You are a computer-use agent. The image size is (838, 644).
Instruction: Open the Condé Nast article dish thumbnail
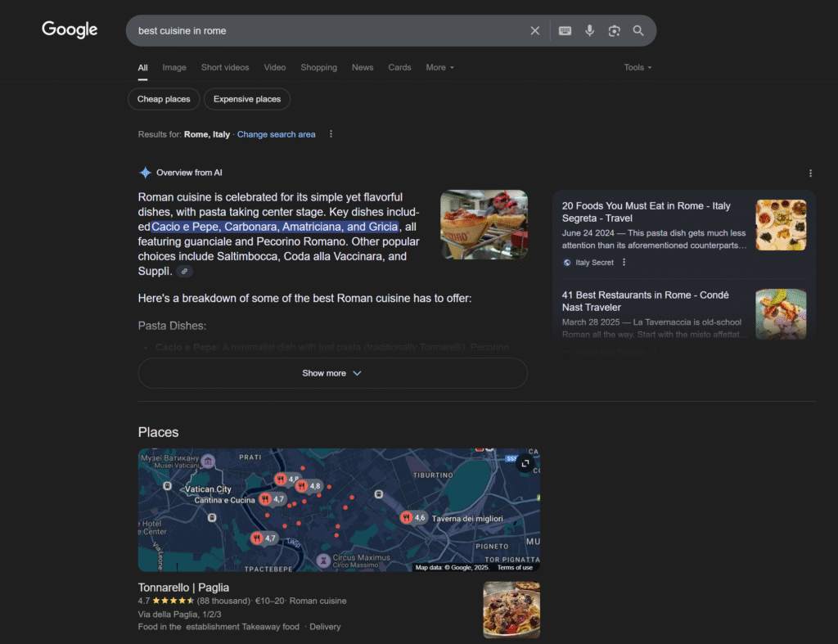(781, 314)
